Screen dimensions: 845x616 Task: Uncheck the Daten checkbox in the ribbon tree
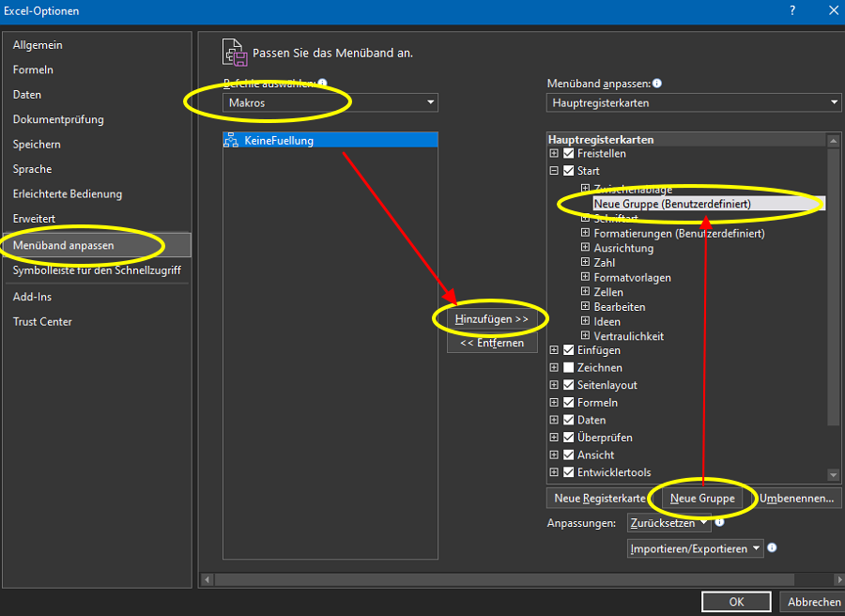[x=569, y=420]
